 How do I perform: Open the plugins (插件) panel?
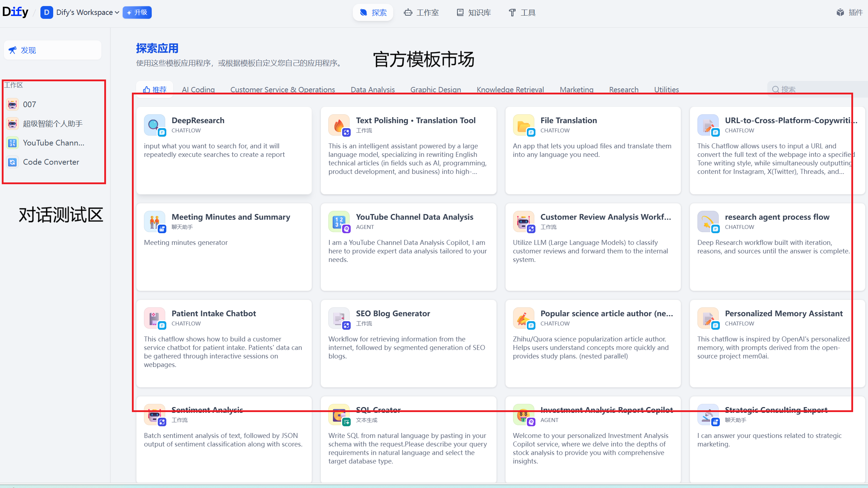[x=850, y=12]
